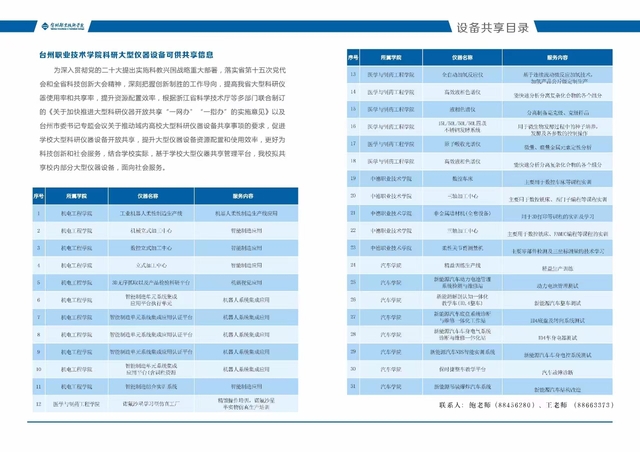Click '机器人系统集成应用' in row 9

point(246,352)
